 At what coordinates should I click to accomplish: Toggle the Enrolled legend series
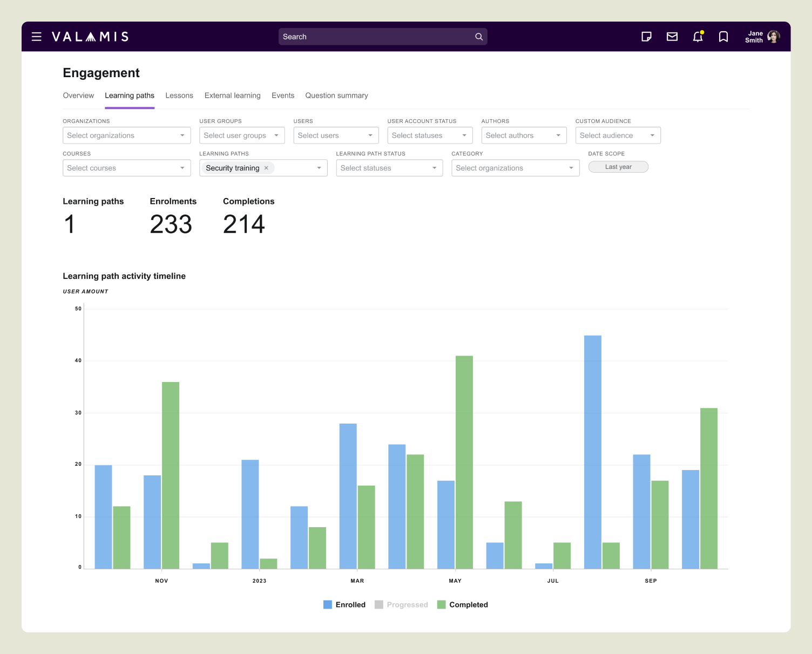[x=344, y=604]
